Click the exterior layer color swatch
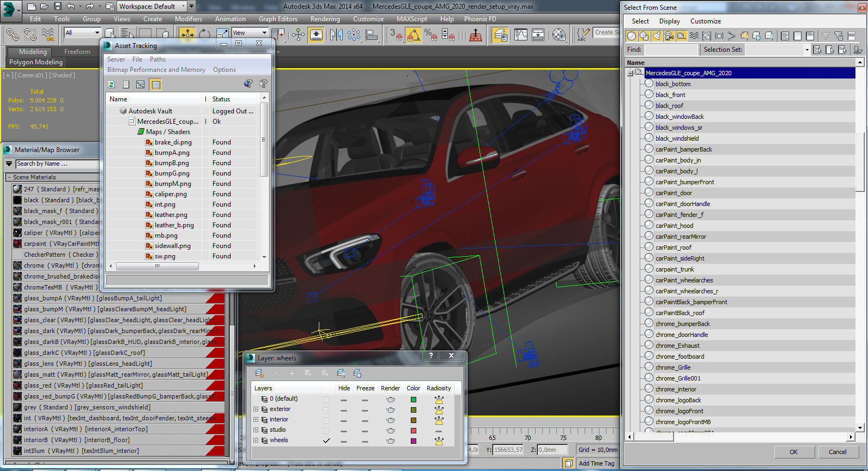Screen dimensions: 868x471 point(414,410)
